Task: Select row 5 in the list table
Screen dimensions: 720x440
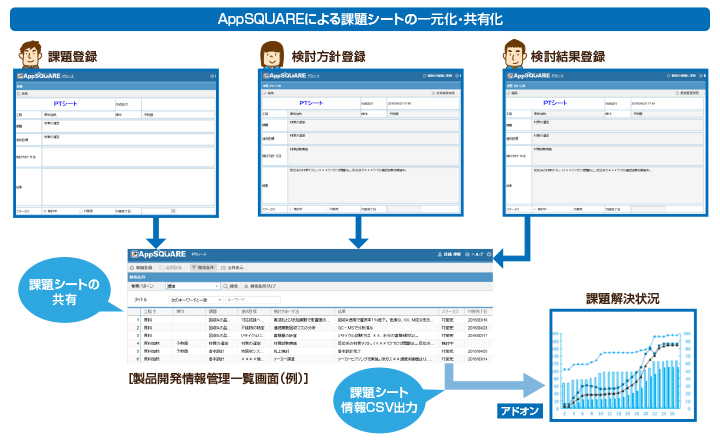Action: 310,351
